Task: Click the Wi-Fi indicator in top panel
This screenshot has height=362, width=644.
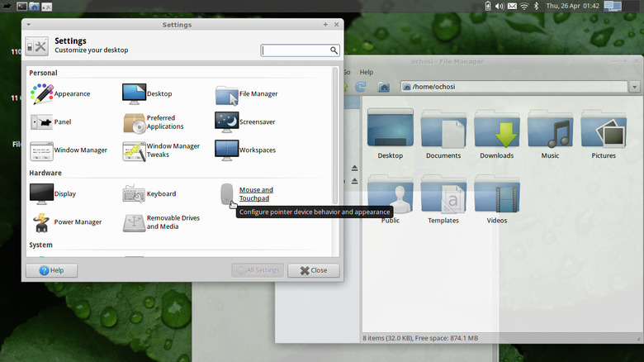Action: [x=523, y=7]
